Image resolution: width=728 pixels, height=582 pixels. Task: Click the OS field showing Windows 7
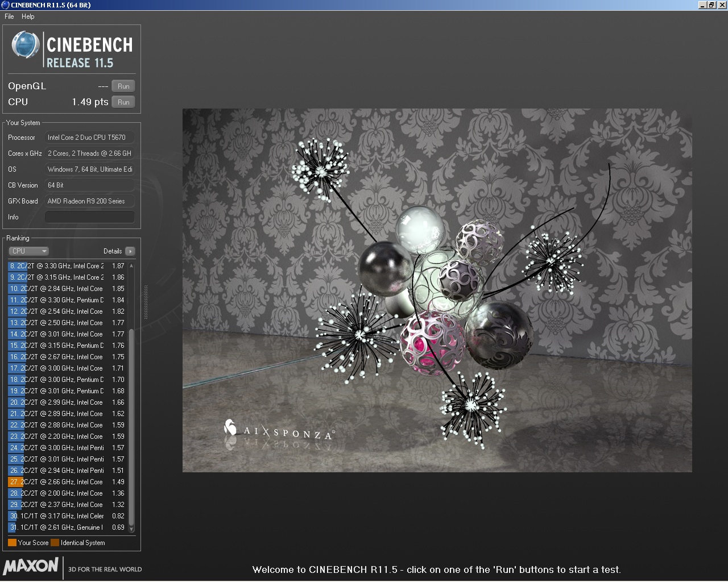[x=90, y=169]
